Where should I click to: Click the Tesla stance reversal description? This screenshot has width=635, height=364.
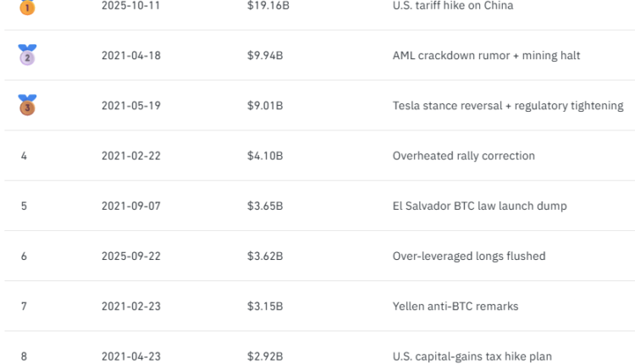(x=508, y=106)
